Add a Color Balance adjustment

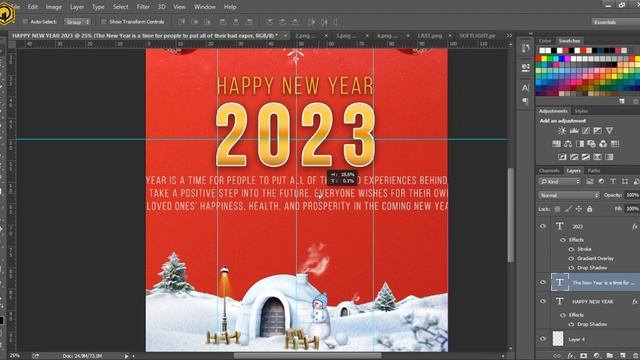[x=568, y=144]
